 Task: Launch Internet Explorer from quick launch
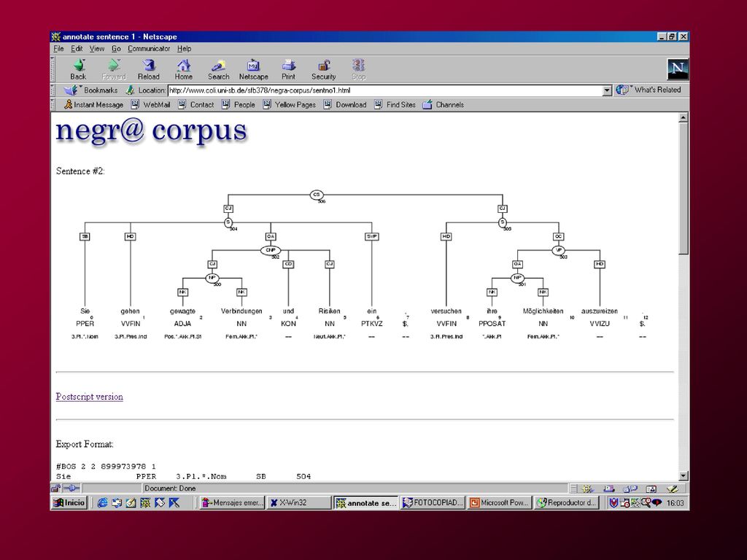(x=102, y=502)
